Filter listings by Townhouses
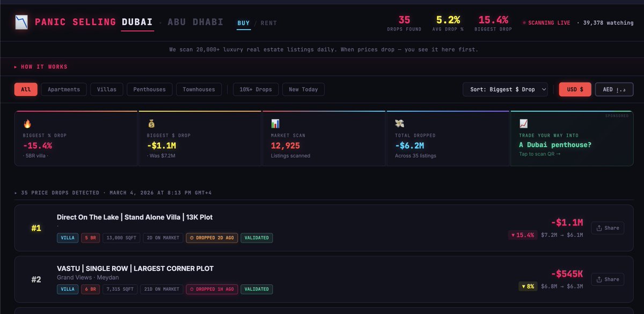Image resolution: width=644 pixels, height=314 pixels. (199, 90)
